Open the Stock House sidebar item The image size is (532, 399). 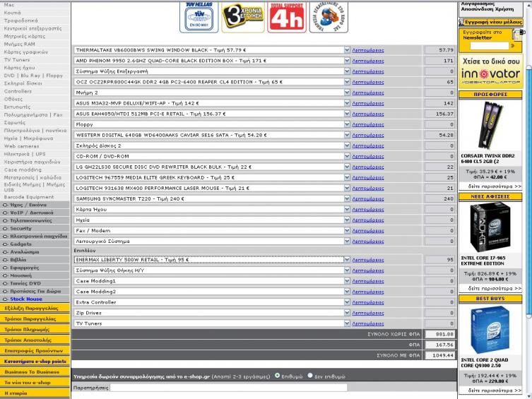(x=26, y=299)
